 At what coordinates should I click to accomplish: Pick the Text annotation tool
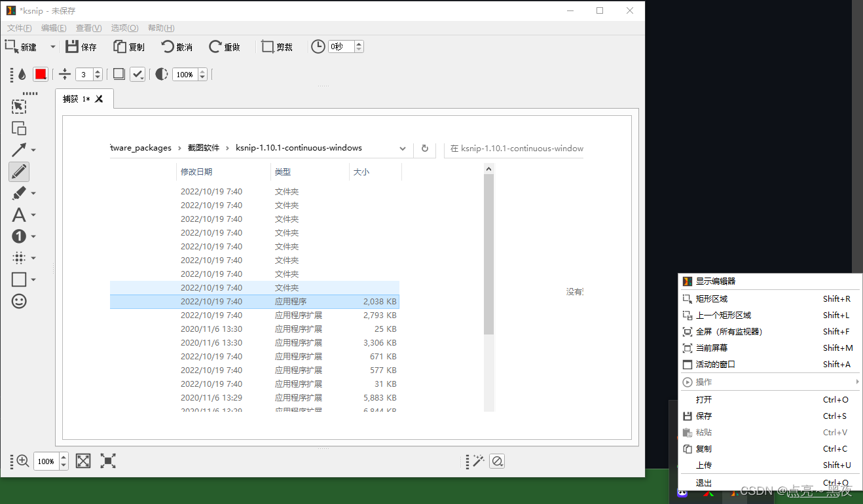(19, 215)
